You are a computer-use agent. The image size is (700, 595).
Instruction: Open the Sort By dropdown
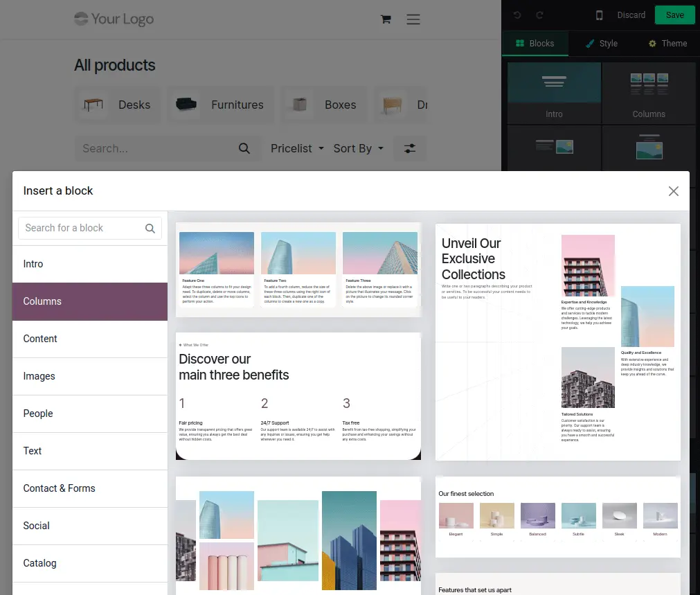pos(358,148)
